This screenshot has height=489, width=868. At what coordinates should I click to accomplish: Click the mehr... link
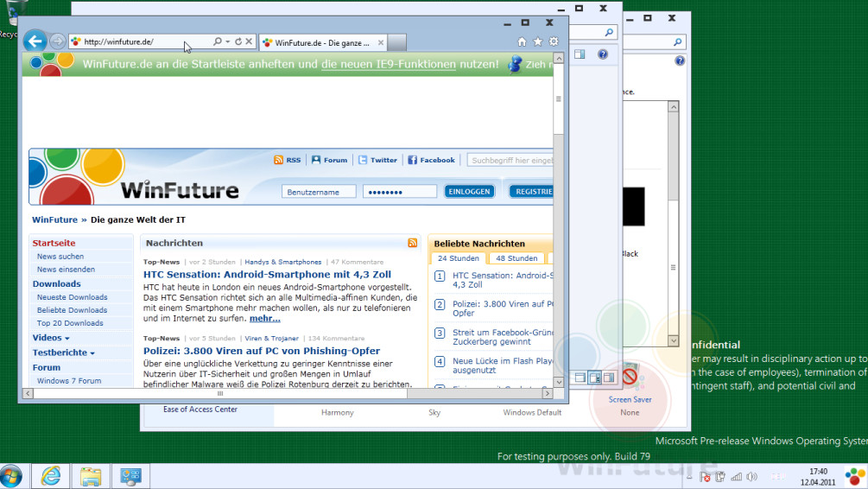coord(264,319)
